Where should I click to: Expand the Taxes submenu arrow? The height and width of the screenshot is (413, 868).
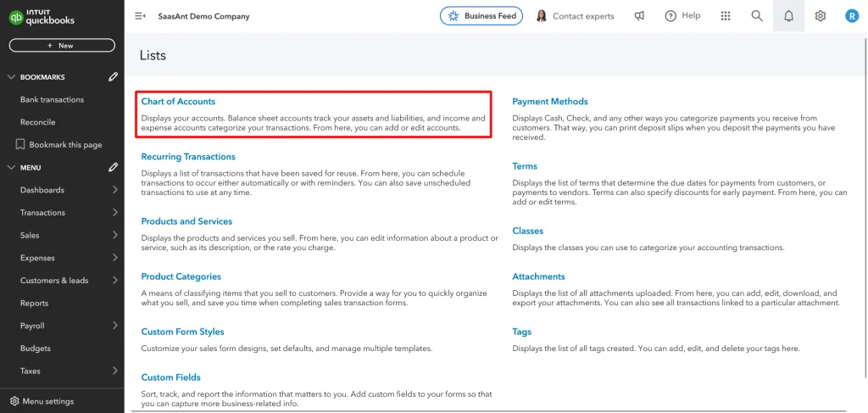coord(114,371)
